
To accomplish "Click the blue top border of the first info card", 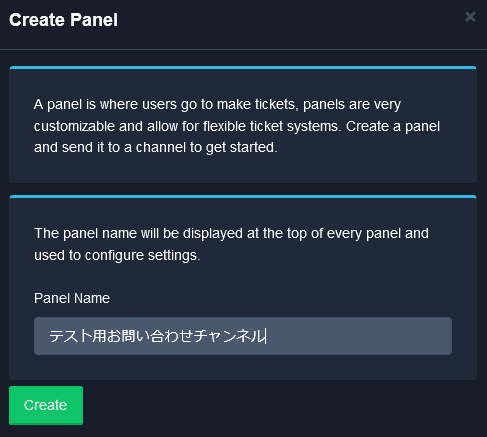I will point(243,68).
